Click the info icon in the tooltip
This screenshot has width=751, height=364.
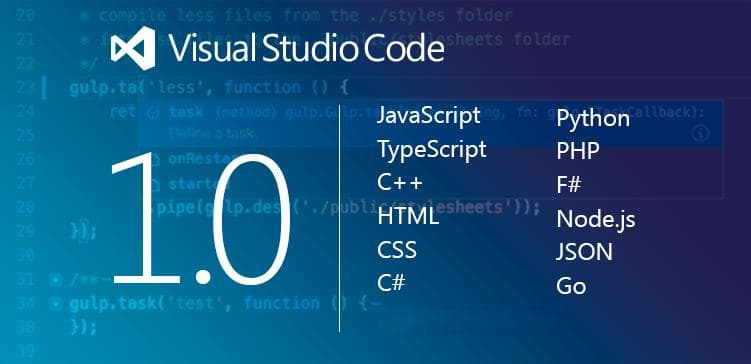(x=700, y=134)
